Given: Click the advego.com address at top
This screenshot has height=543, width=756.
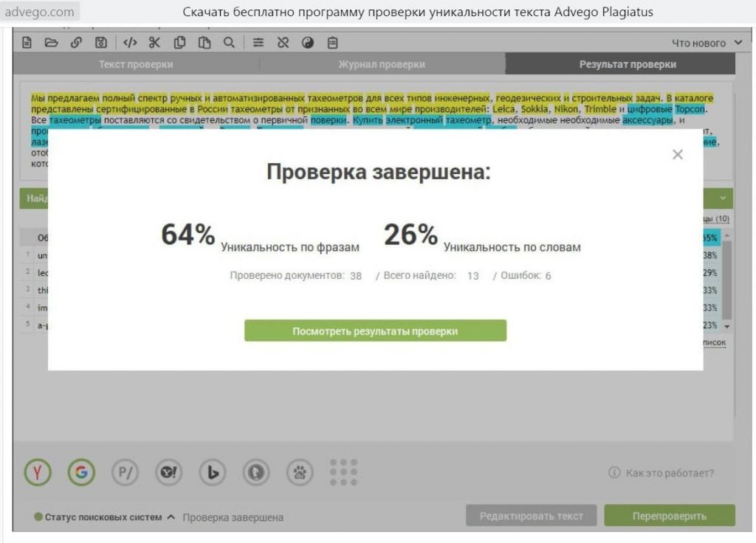Looking at the screenshot, I should (x=40, y=12).
